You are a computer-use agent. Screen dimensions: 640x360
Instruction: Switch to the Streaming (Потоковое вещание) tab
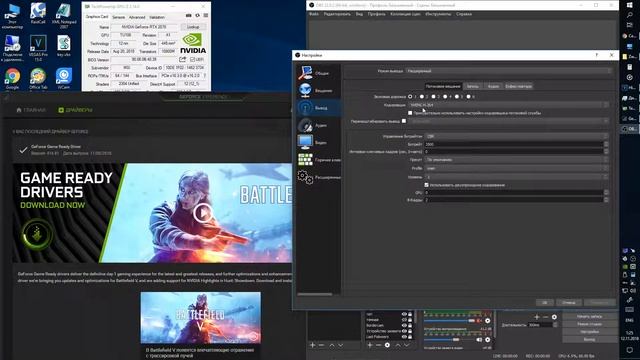tap(443, 86)
